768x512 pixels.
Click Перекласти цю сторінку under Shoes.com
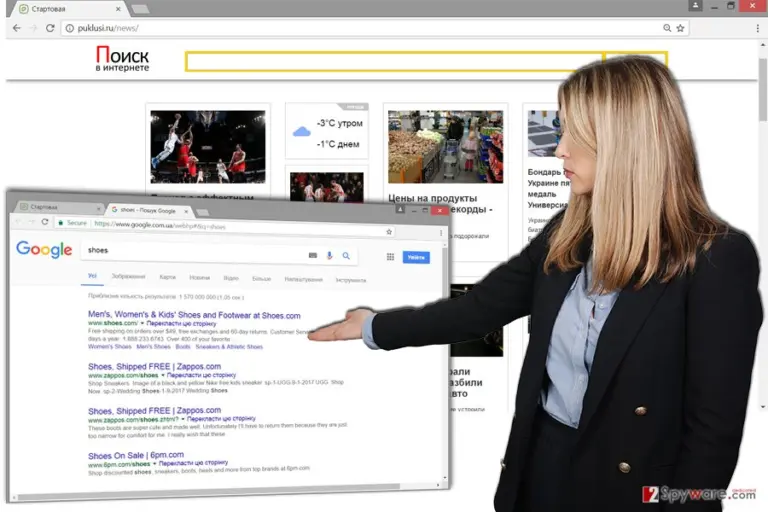[181, 324]
